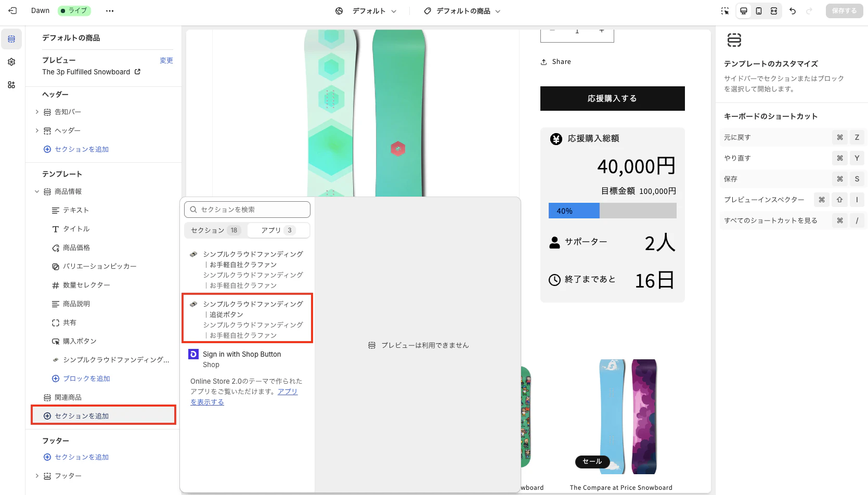
Task: Open the app embeds panel in the left sidebar
Action: [x=11, y=84]
